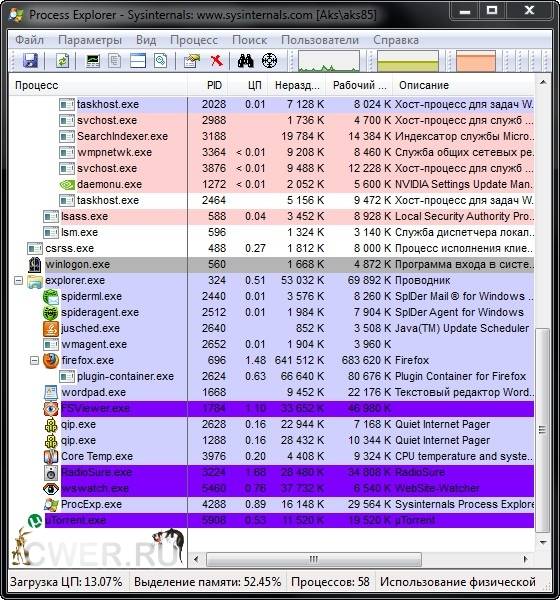
Task: Open the Параметры menu
Action: click(x=90, y=40)
